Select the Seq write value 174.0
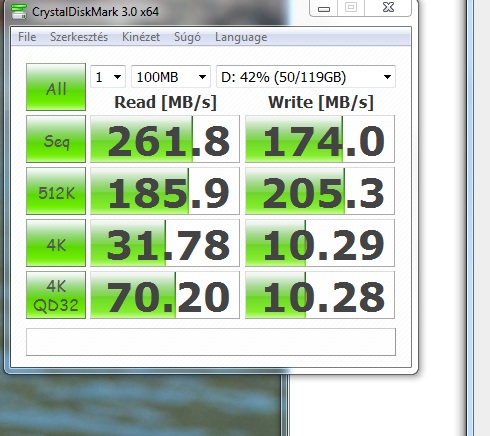 [320, 139]
